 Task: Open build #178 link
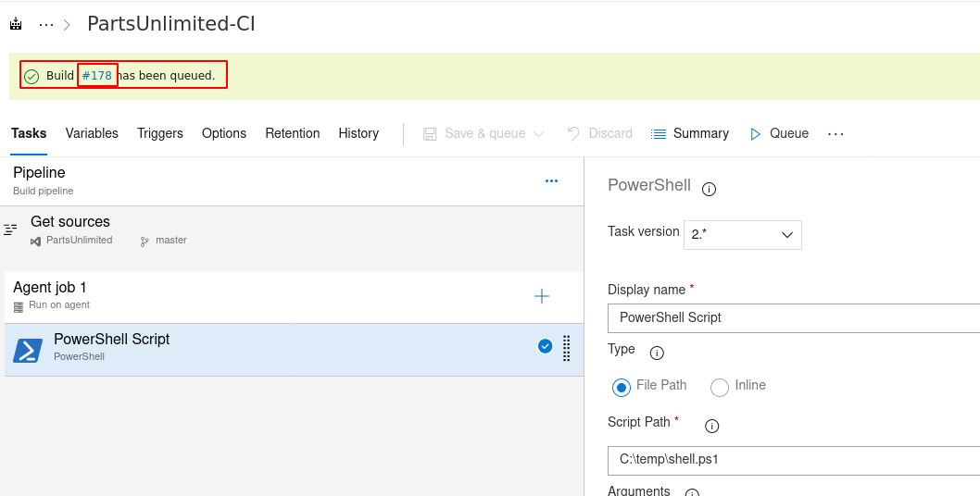[97, 76]
